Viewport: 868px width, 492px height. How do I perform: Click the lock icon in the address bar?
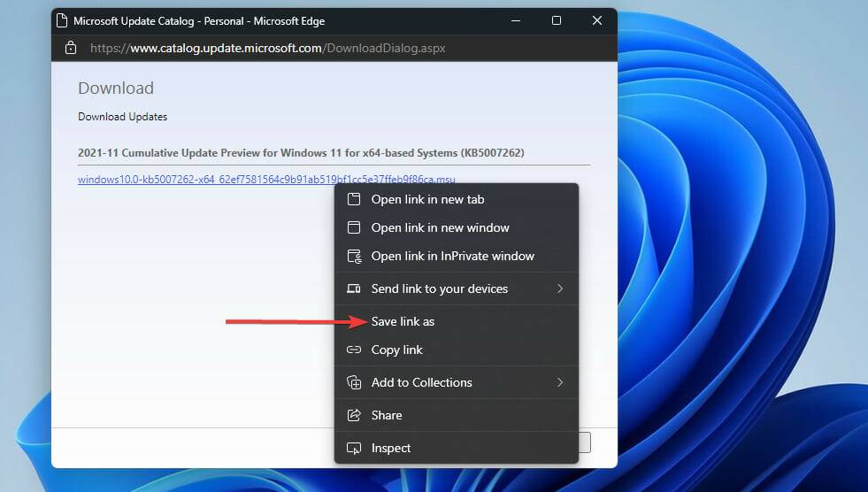[x=72, y=48]
